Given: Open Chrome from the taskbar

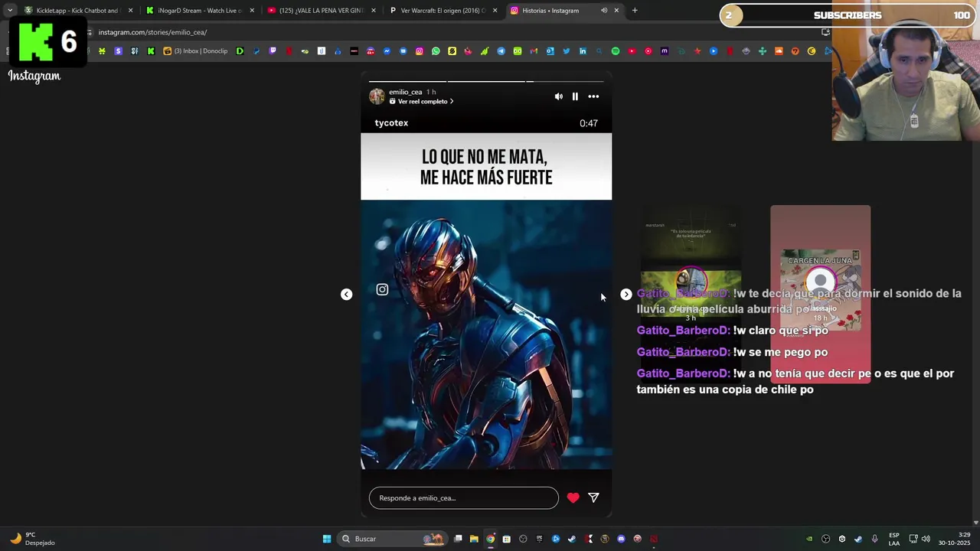Looking at the screenshot, I should pos(490,539).
